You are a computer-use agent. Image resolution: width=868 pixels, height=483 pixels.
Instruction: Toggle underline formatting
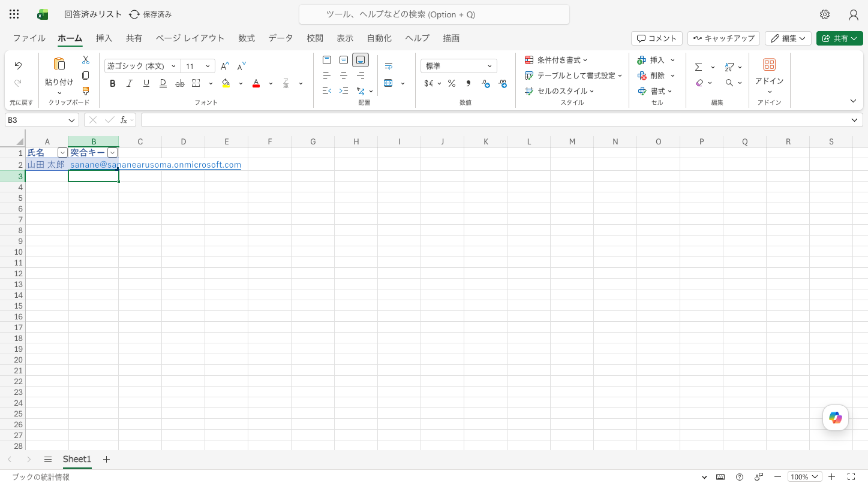(x=146, y=83)
